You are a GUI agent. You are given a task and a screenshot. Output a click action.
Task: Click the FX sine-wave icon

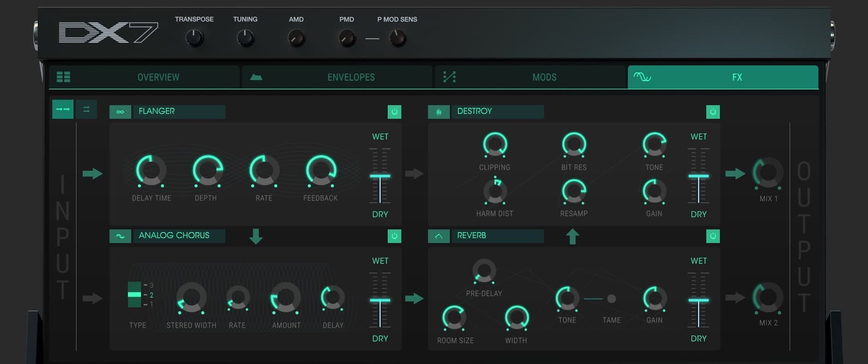(642, 77)
